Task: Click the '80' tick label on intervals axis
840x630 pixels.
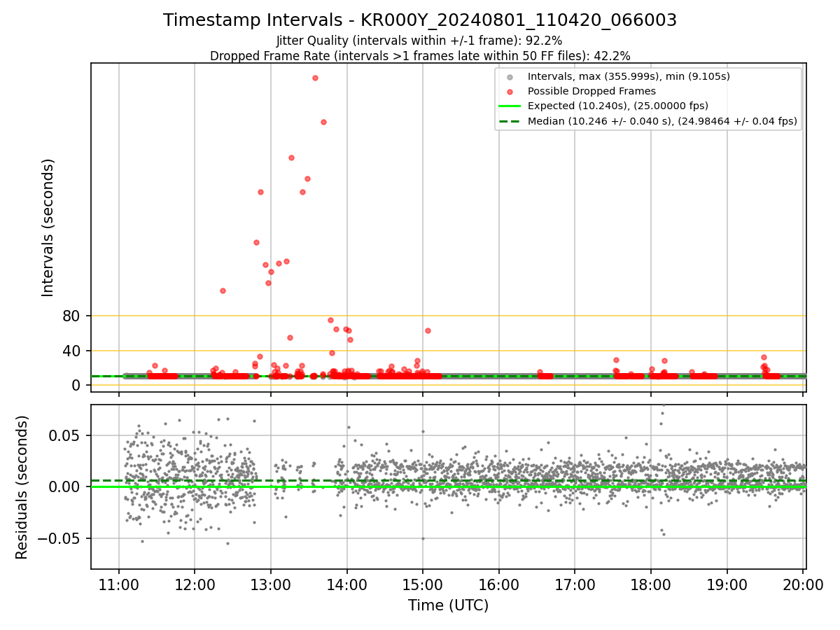Action: click(73, 316)
